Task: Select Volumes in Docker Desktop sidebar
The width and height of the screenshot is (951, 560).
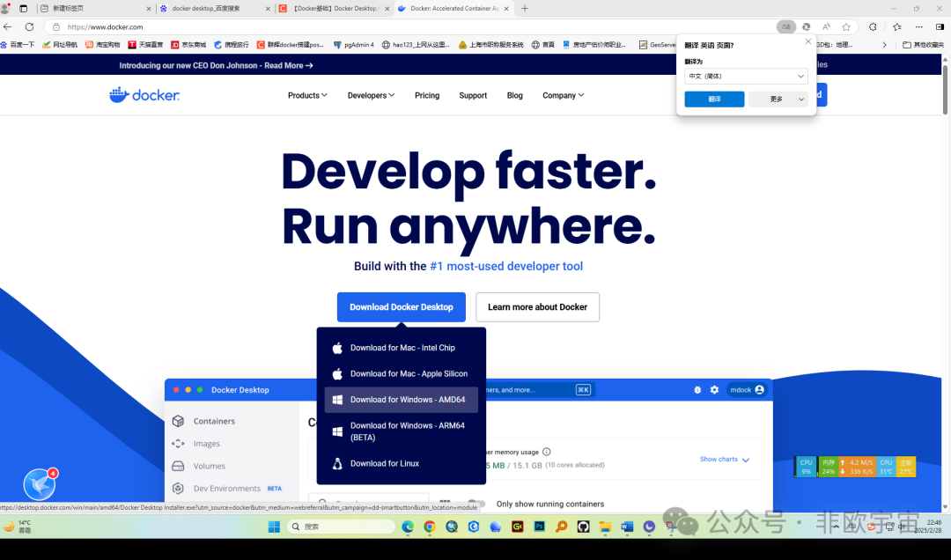Action: [210, 466]
